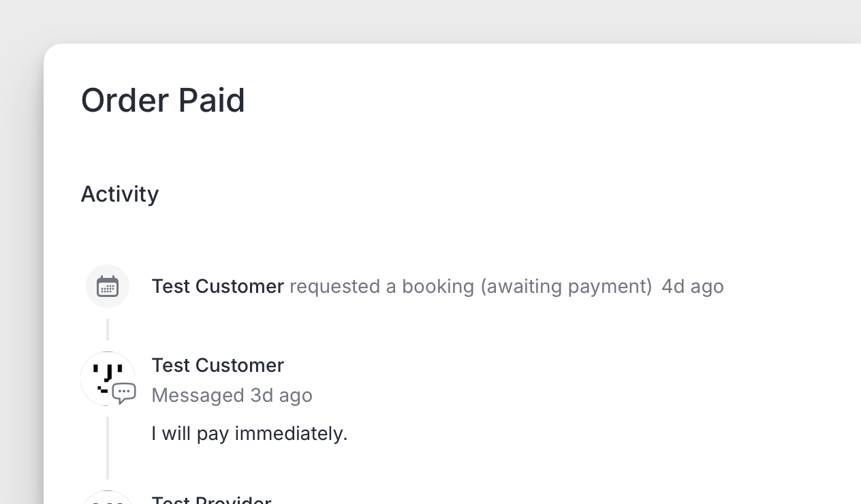Open the Test Provider name at bottom

pyautogui.click(x=211, y=501)
